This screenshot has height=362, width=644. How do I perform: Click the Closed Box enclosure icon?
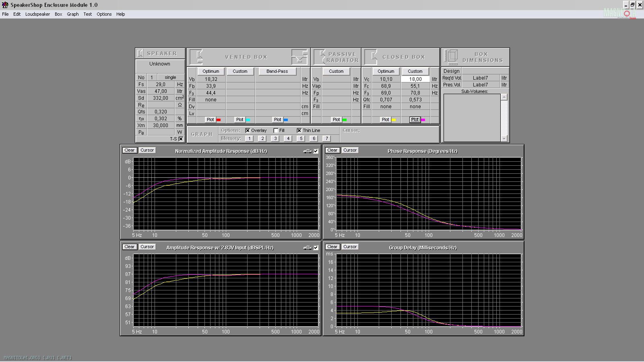[370, 57]
